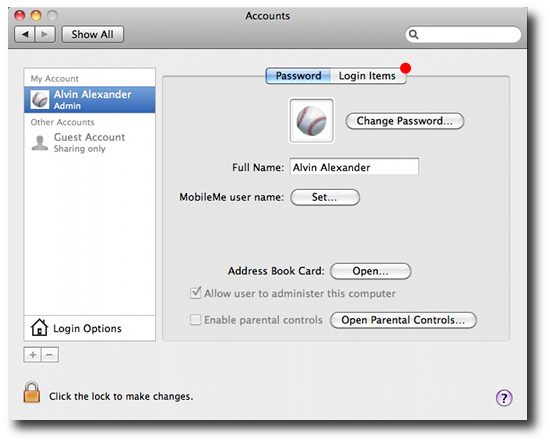
Task: Toggle Allow user to administer this computer
Action: (196, 293)
